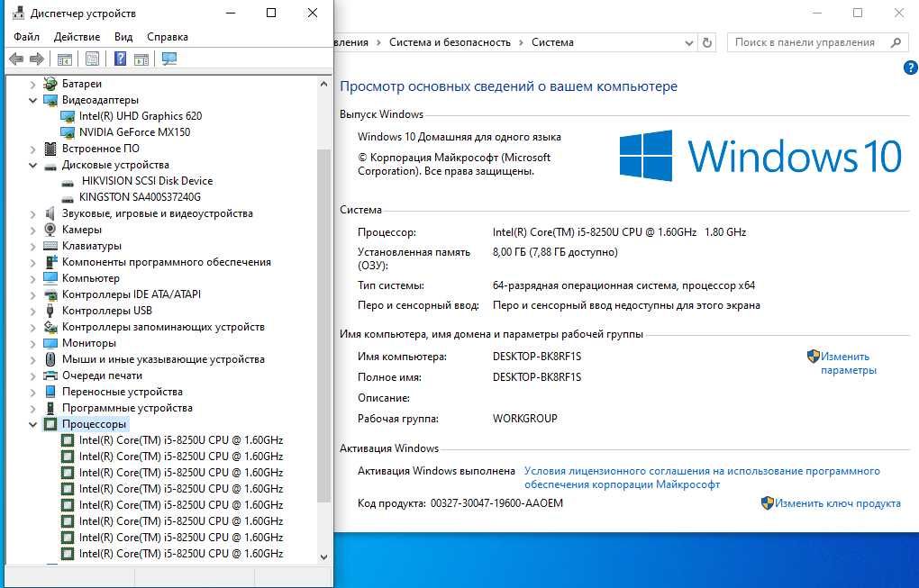Open the Файл menu
Viewport: 919px width, 588px height.
[26, 37]
